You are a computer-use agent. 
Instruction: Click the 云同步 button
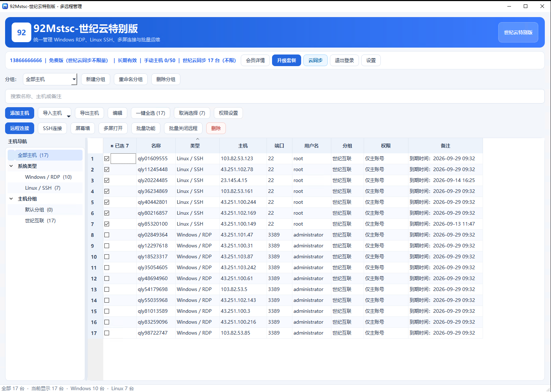click(x=315, y=60)
